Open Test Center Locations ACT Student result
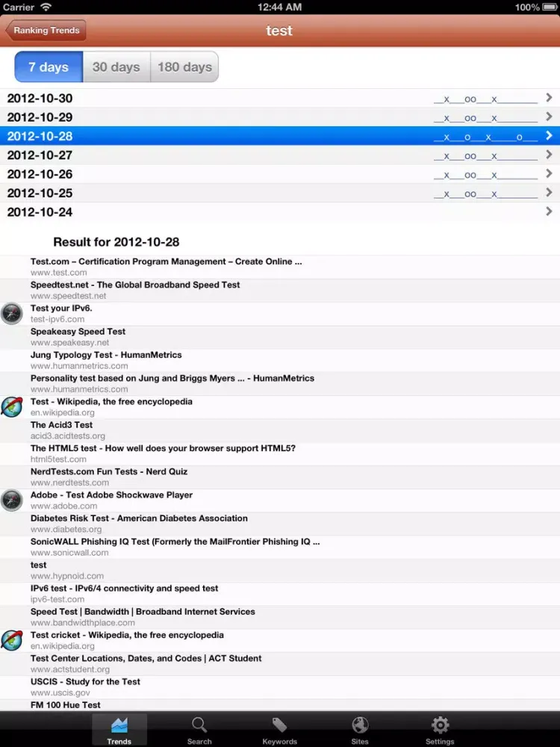 pos(280,663)
